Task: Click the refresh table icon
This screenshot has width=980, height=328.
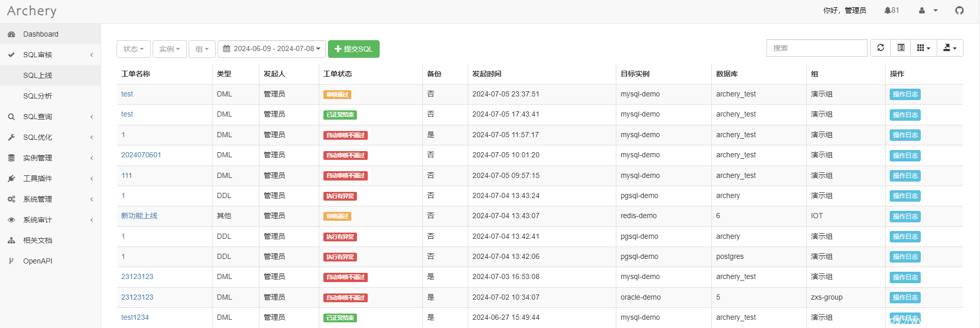Action: (880, 48)
